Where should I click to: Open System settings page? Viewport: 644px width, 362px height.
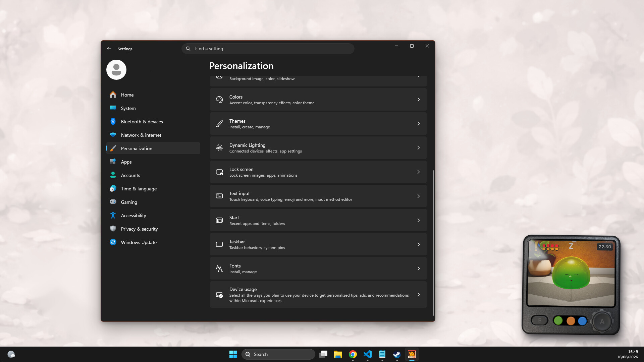coord(153,108)
